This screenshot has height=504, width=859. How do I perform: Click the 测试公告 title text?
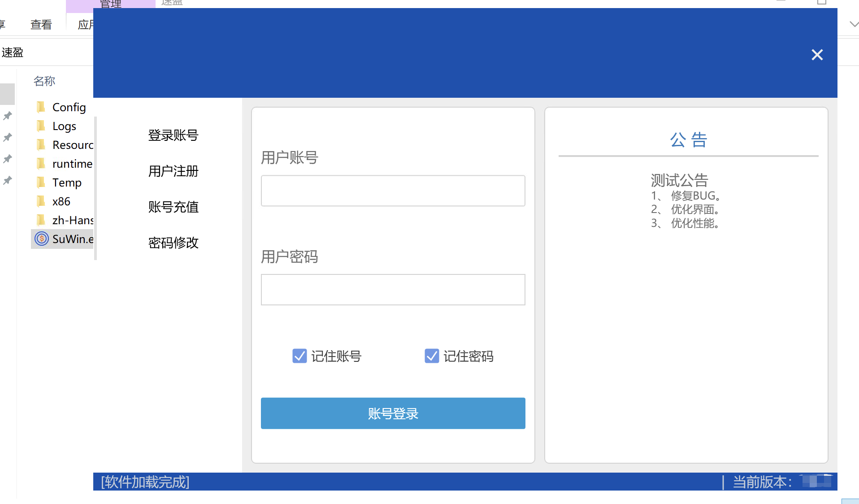(x=679, y=180)
